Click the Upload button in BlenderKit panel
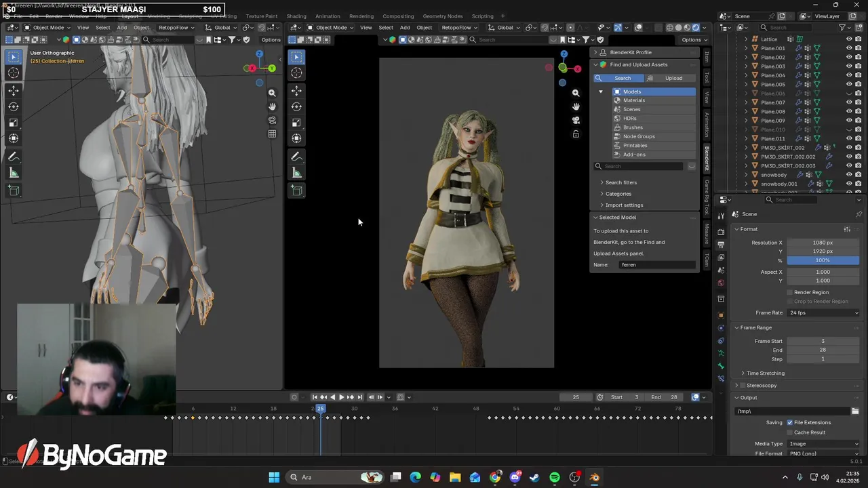 tap(673, 78)
